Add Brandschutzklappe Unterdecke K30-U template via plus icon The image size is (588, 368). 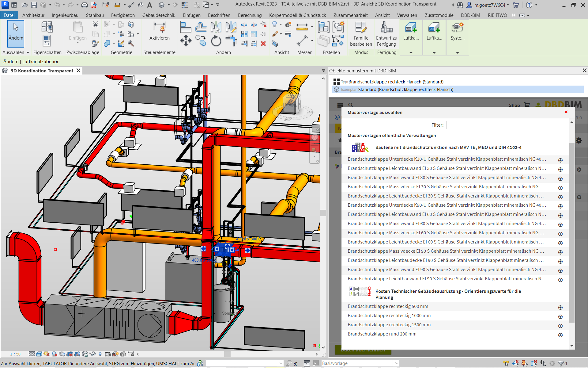pyautogui.click(x=560, y=160)
